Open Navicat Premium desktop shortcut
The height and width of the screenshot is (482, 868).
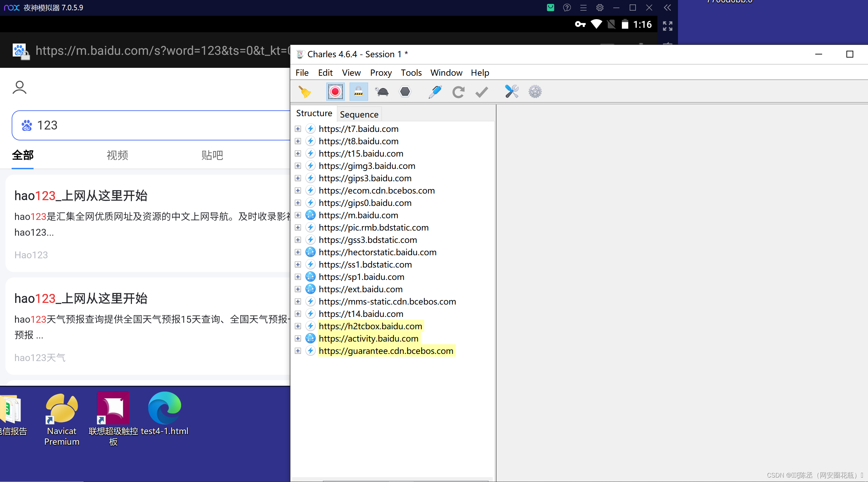[62, 419]
